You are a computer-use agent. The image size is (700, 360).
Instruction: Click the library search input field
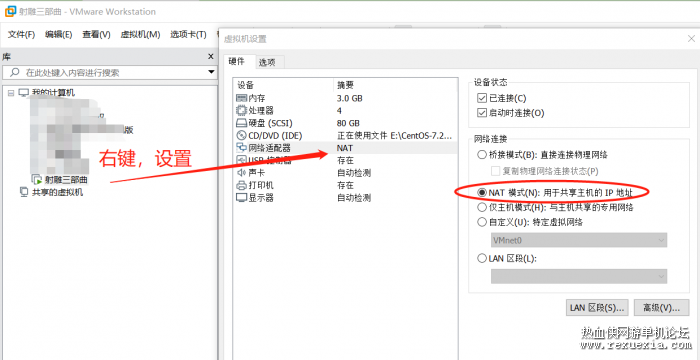[109, 72]
